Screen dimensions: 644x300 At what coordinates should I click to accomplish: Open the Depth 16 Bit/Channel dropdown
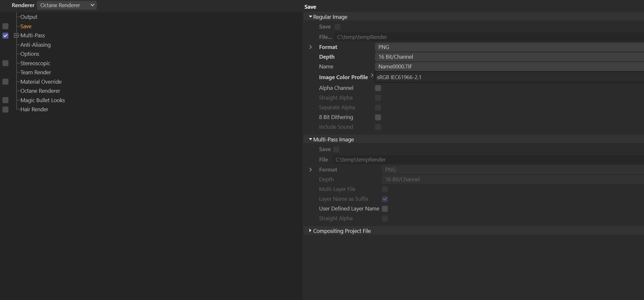pyautogui.click(x=509, y=57)
